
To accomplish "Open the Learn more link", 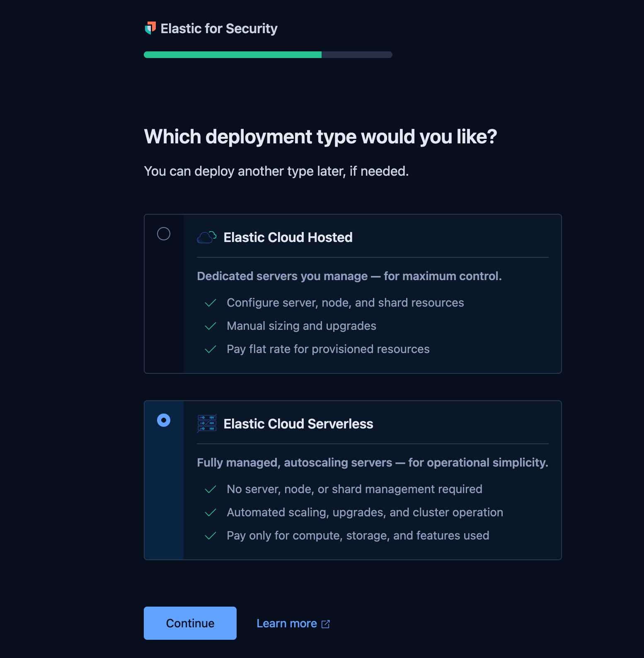I will pos(287,624).
